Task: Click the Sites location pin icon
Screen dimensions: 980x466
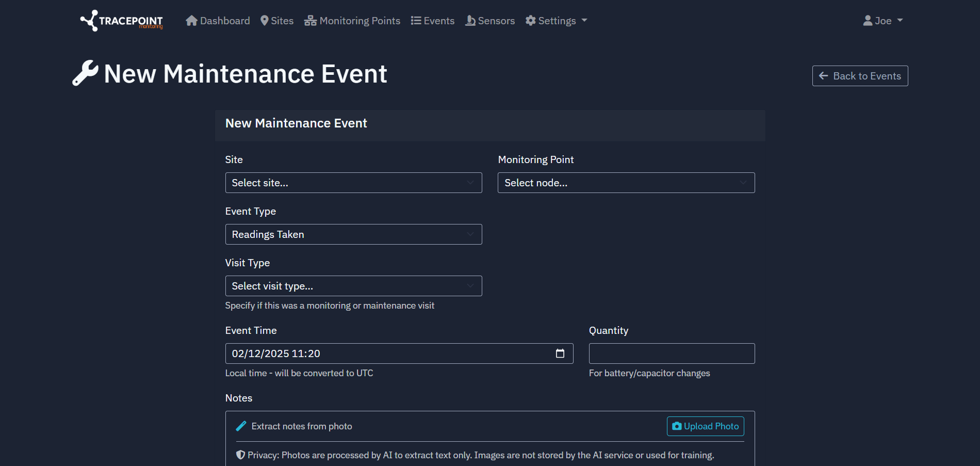Action: click(265, 20)
